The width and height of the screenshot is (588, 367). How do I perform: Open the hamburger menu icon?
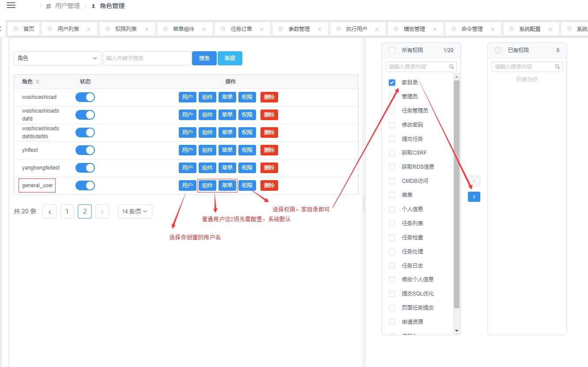click(11, 5)
